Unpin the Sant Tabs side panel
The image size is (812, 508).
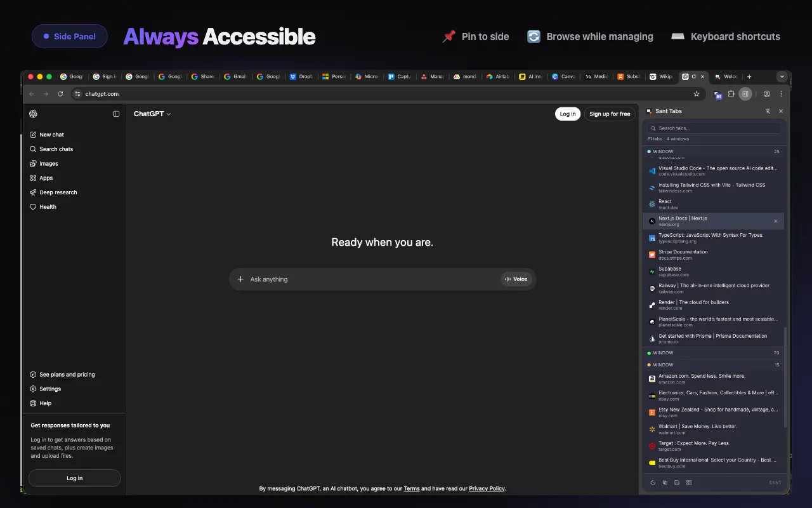click(768, 111)
